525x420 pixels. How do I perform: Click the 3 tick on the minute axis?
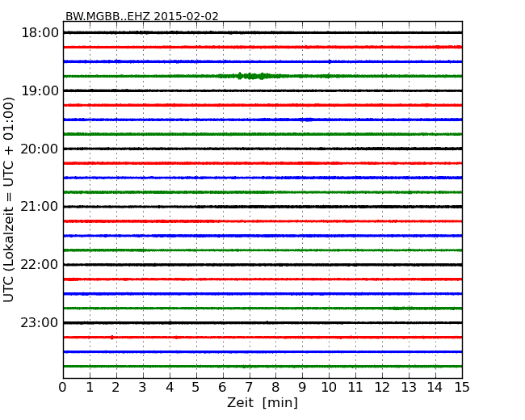(143, 388)
